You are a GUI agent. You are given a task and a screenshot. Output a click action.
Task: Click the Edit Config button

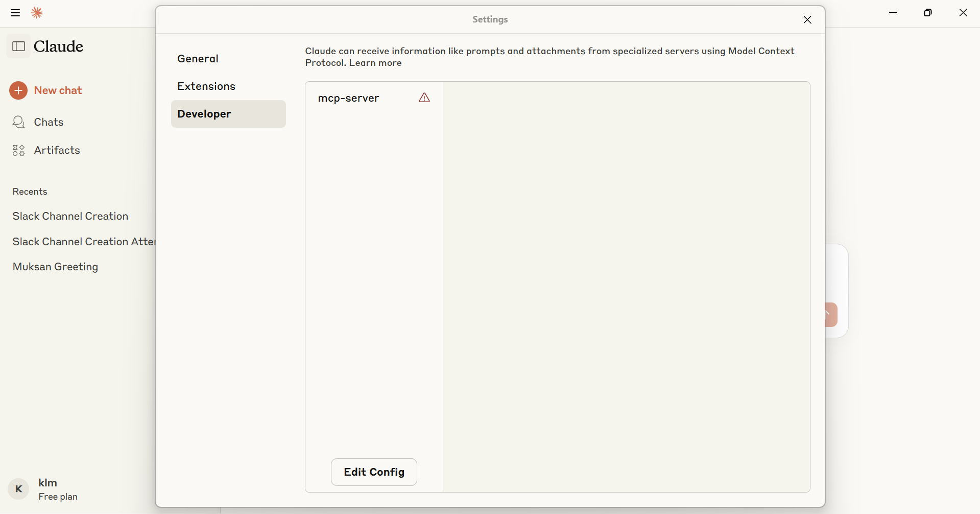click(x=374, y=472)
